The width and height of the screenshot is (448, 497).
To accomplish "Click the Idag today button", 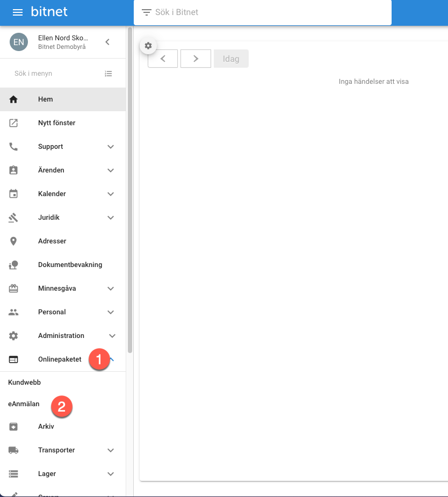I will pos(232,59).
